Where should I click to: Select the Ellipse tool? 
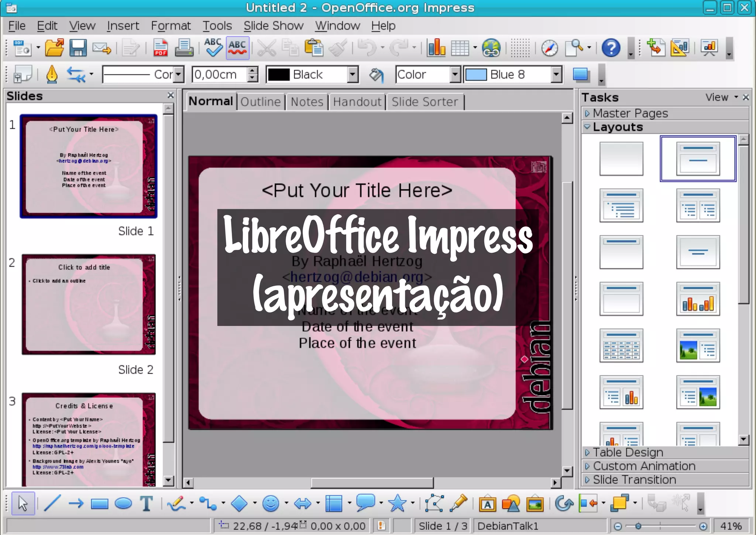[x=123, y=504]
